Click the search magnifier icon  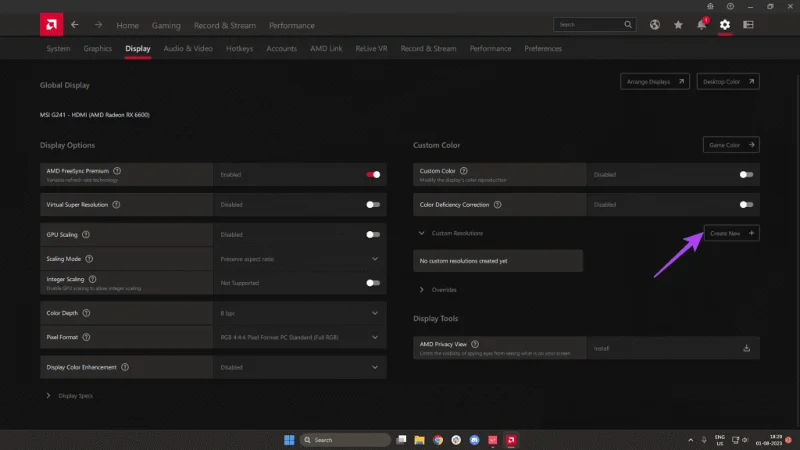628,24
